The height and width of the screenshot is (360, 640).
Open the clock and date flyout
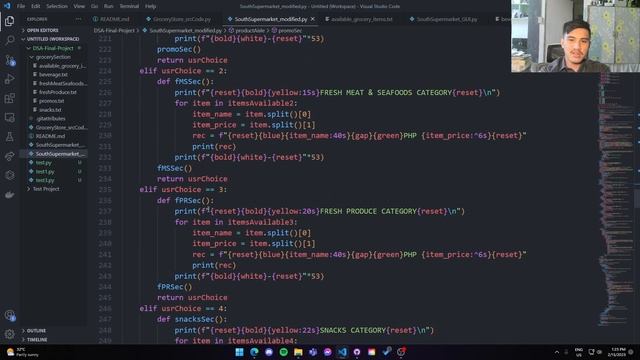click(x=618, y=352)
